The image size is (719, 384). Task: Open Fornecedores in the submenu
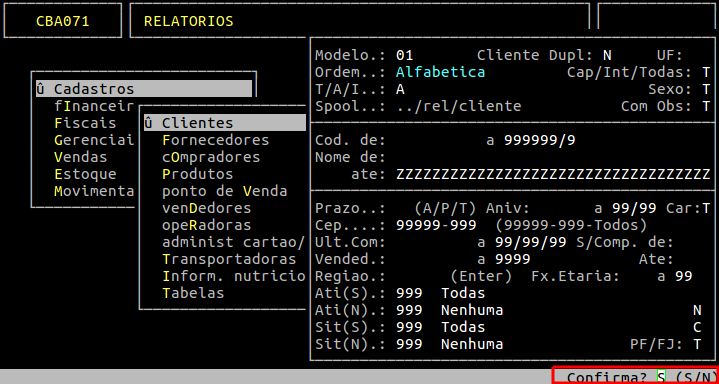[216, 139]
